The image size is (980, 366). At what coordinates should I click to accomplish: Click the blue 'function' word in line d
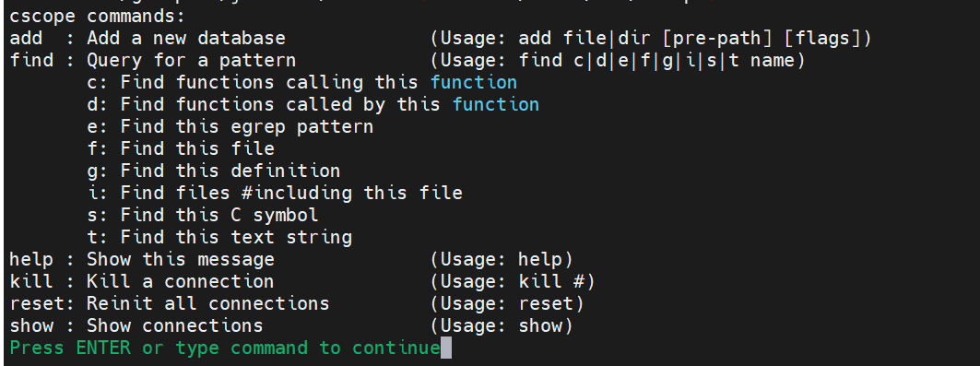496,104
